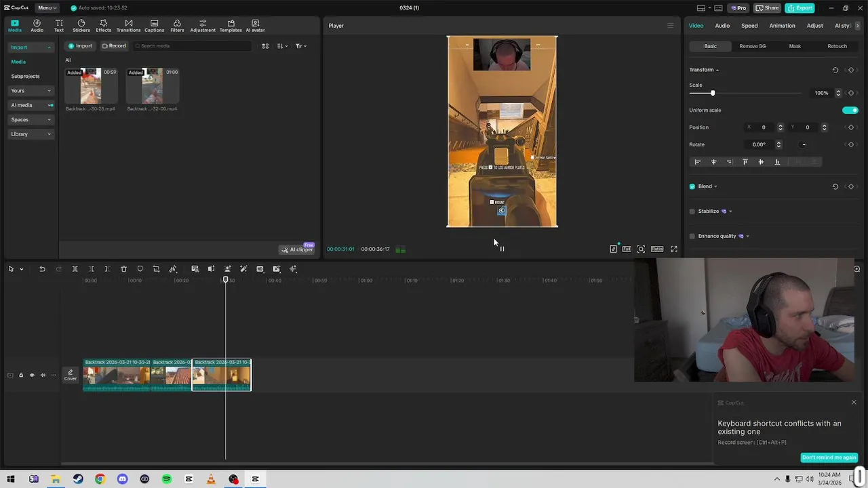This screenshot has height=488, width=868.
Task: Open the selection tool mode dropdown
Action: [21, 269]
